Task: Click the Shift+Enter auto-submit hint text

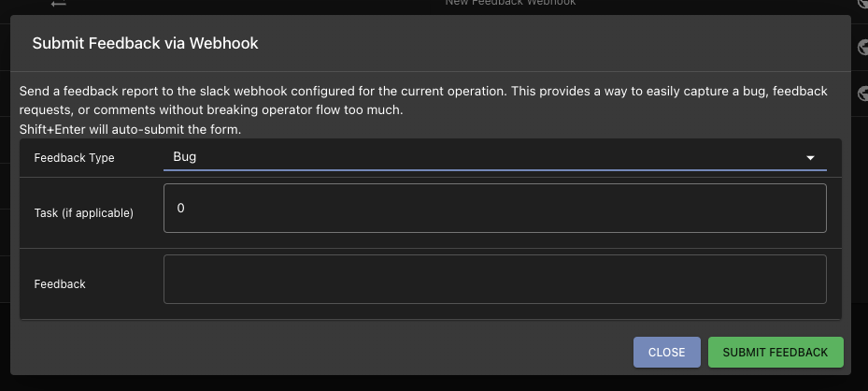Action: [130, 130]
